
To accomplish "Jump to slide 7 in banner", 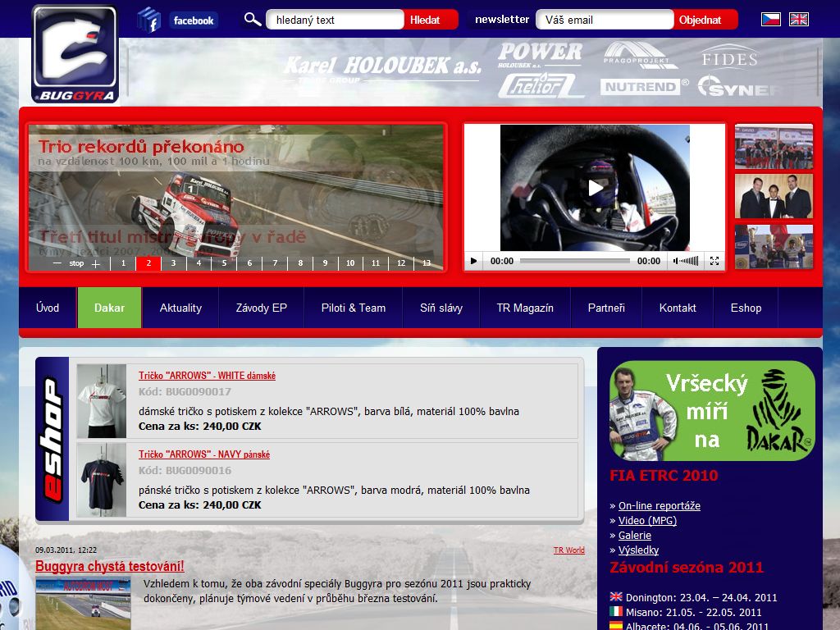I will pyautogui.click(x=275, y=263).
